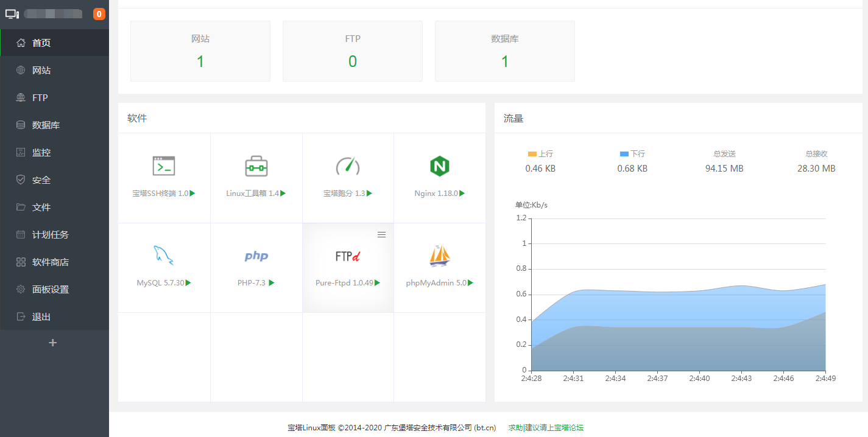Click 退出 to log out
Image resolution: width=868 pixels, height=437 pixels.
pyautogui.click(x=41, y=317)
